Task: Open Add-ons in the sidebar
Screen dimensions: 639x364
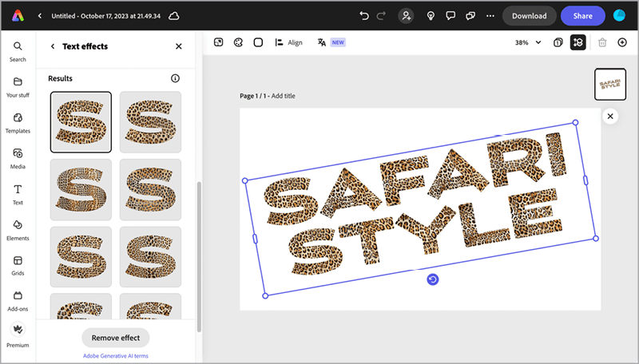Action: 18,301
